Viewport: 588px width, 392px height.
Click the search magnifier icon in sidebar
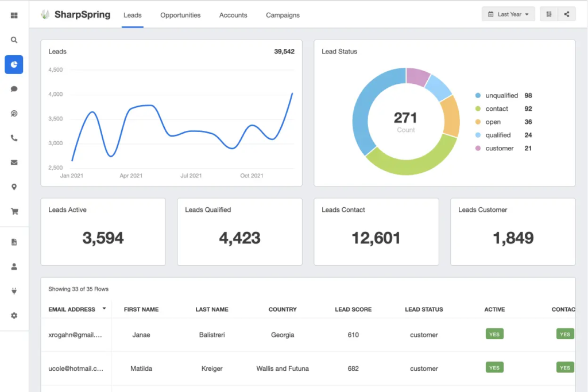point(14,40)
